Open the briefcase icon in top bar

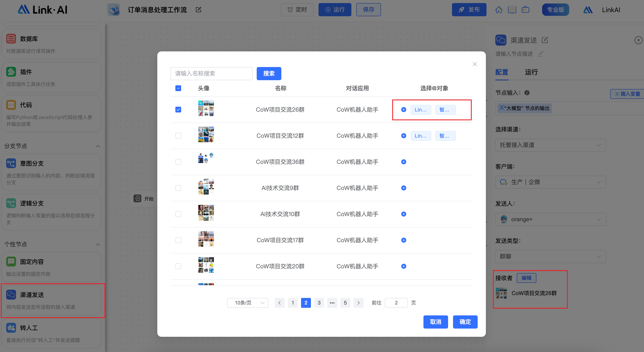(525, 10)
